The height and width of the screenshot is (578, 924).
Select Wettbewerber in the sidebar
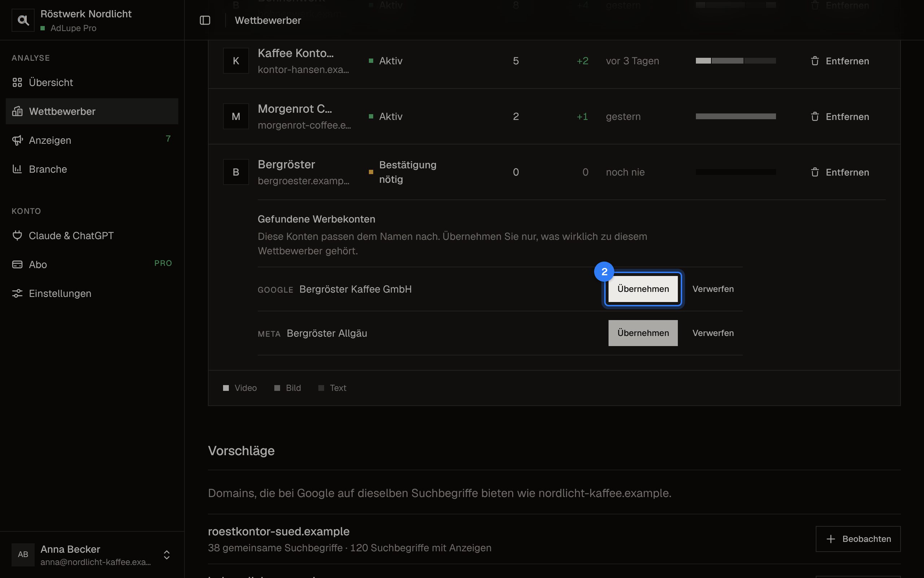pyautogui.click(x=92, y=111)
